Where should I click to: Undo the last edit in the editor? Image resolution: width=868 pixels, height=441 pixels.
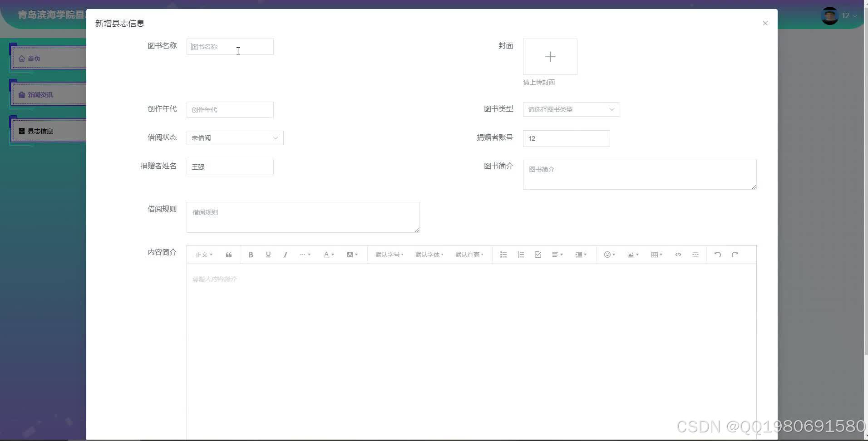[717, 255]
